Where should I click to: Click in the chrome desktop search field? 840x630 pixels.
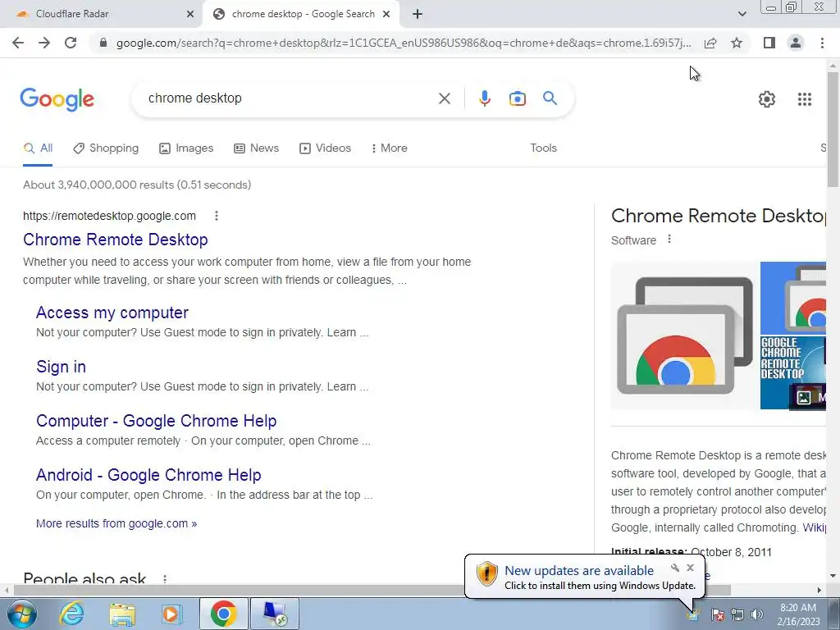[x=290, y=98]
